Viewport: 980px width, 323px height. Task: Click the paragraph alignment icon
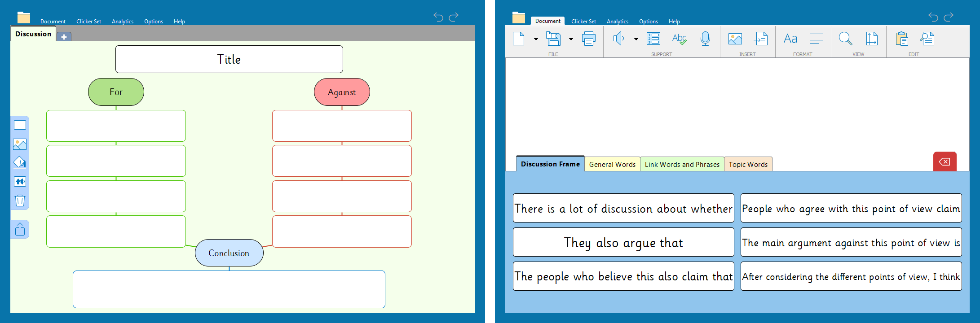click(x=816, y=39)
